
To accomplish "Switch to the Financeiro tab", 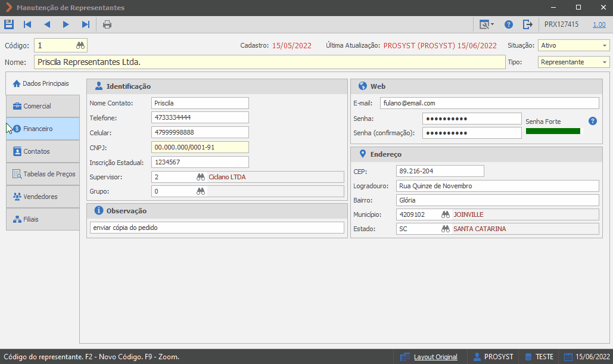I will click(43, 129).
